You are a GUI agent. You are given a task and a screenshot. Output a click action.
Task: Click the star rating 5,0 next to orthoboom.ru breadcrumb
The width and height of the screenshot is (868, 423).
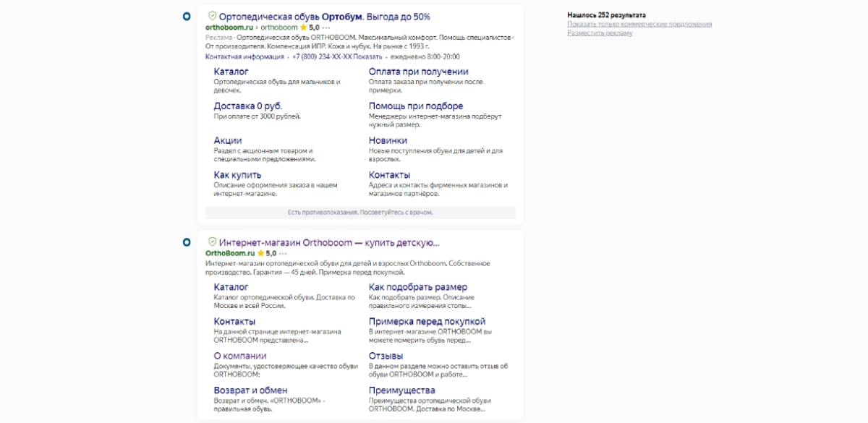point(310,27)
